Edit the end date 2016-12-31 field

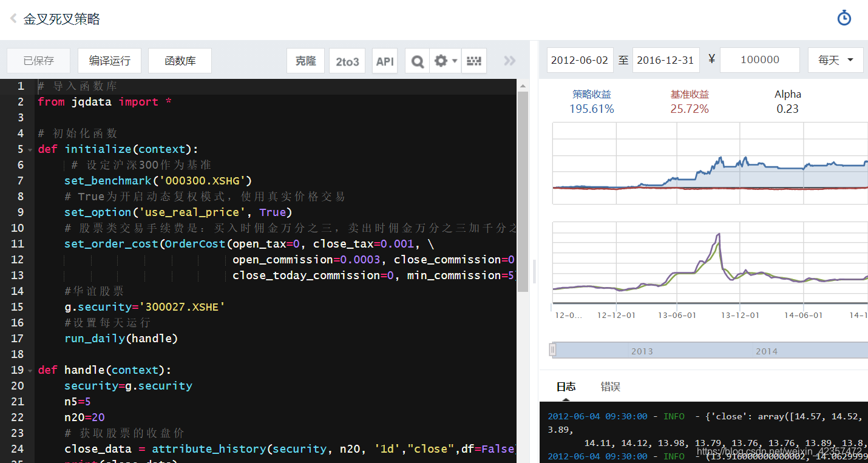coord(666,60)
